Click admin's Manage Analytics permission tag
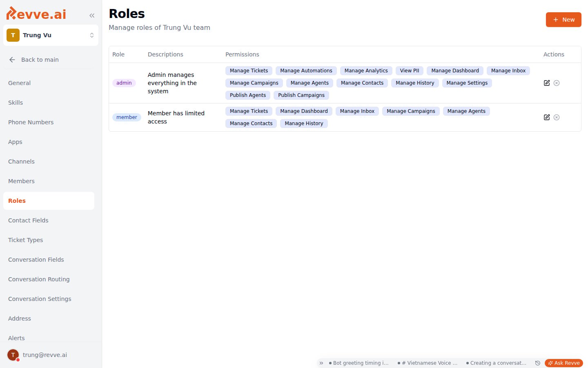588x368 pixels. pos(366,71)
